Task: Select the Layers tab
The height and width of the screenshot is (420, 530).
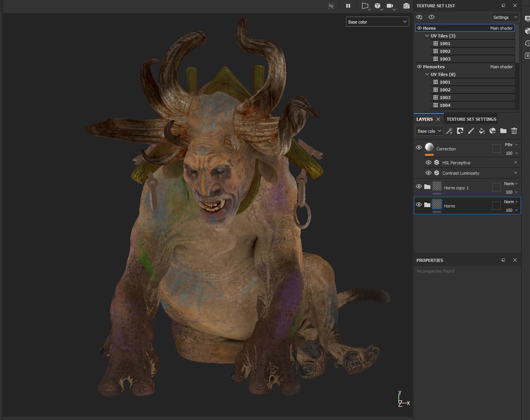Action: click(x=424, y=119)
